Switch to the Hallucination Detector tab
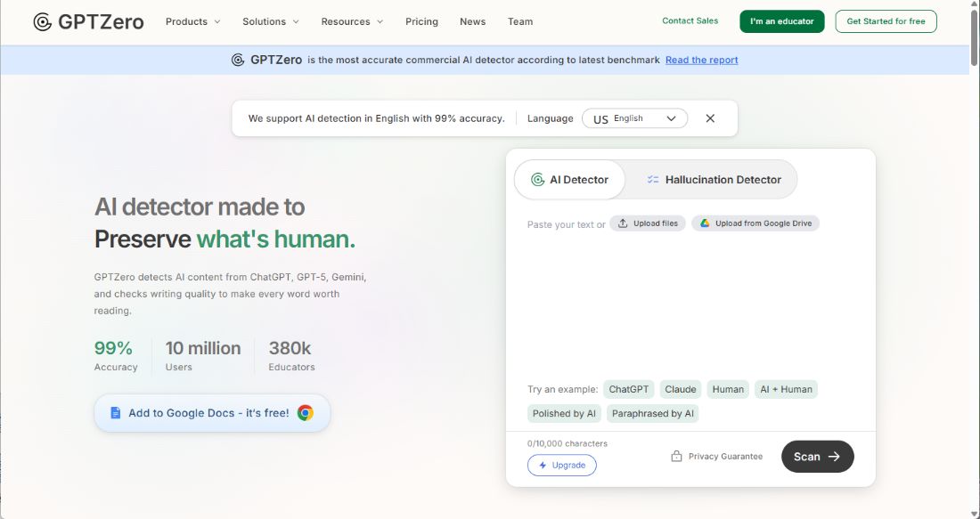 pos(713,180)
